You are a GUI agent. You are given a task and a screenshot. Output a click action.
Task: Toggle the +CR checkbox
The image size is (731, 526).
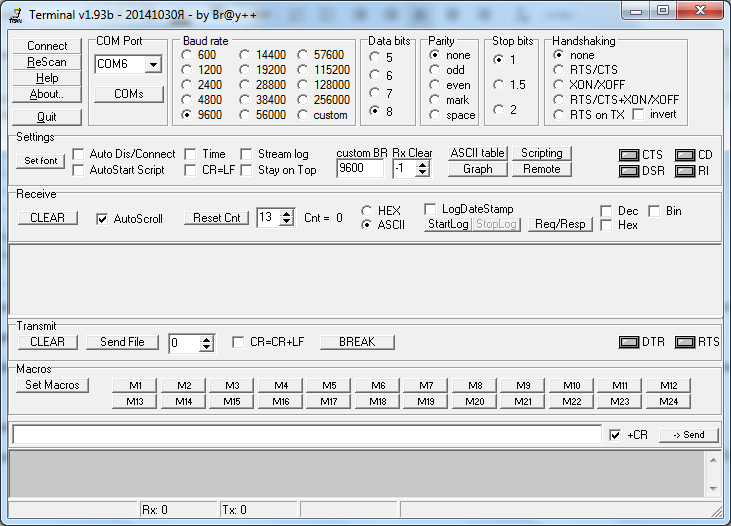coord(615,435)
